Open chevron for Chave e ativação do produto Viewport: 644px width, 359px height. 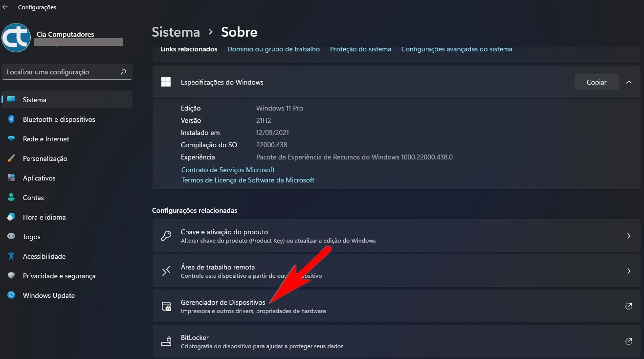(x=629, y=236)
